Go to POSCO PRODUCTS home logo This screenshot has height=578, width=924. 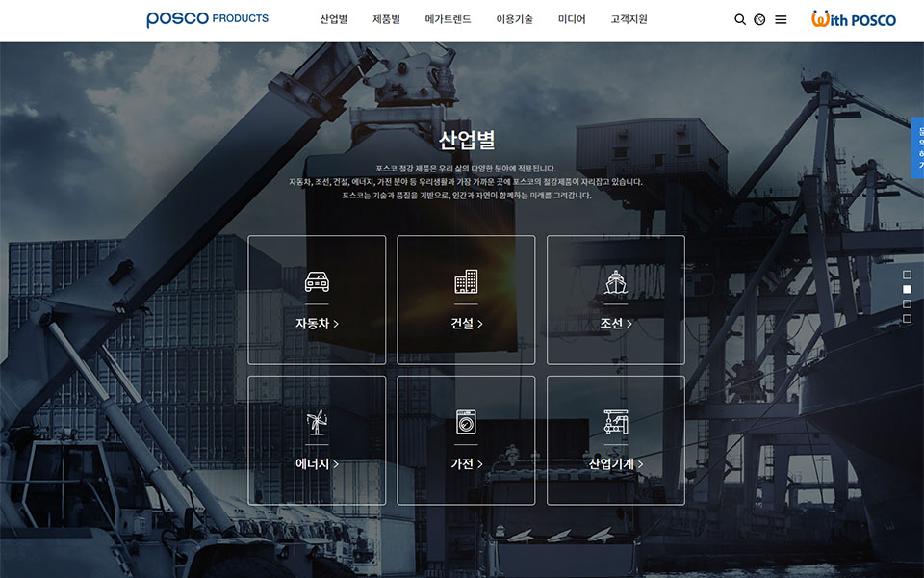207,19
